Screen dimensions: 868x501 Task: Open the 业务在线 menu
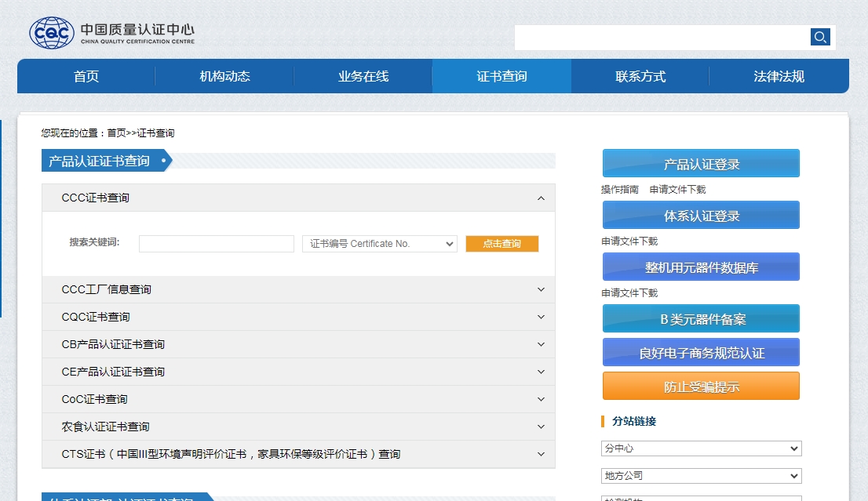pyautogui.click(x=362, y=77)
